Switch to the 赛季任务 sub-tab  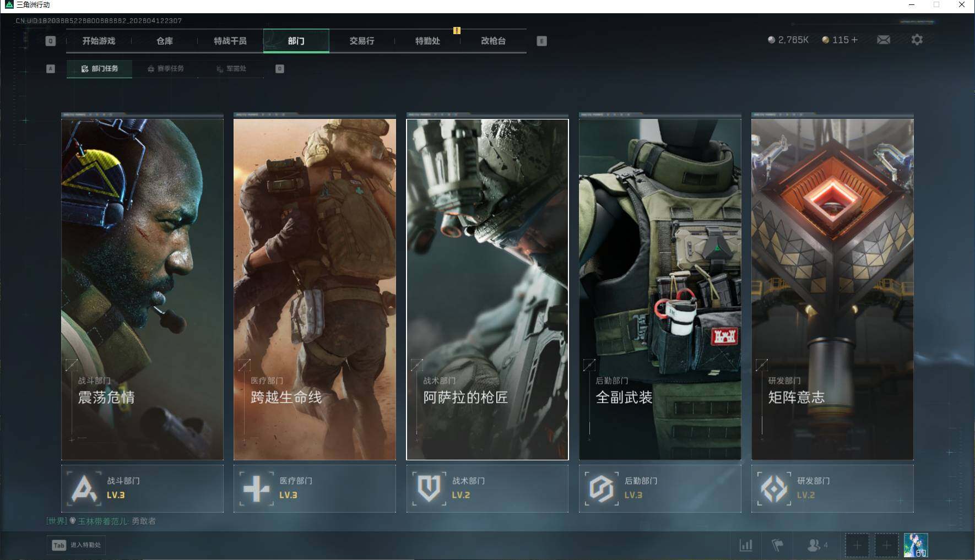pos(165,69)
